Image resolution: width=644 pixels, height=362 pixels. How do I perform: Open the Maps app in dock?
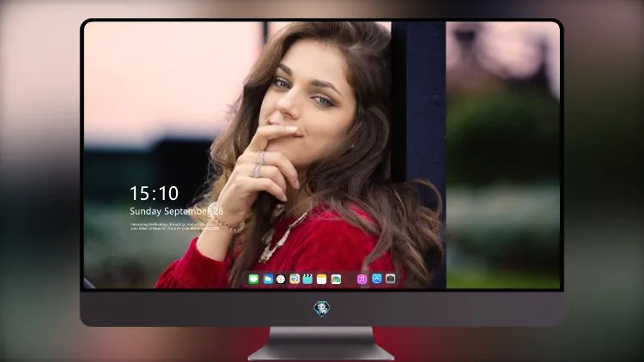tap(295, 279)
